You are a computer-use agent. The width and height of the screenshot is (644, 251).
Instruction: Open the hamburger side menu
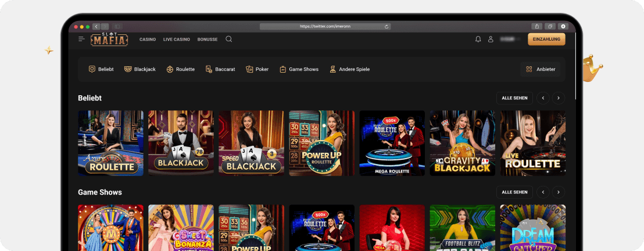[x=81, y=39]
